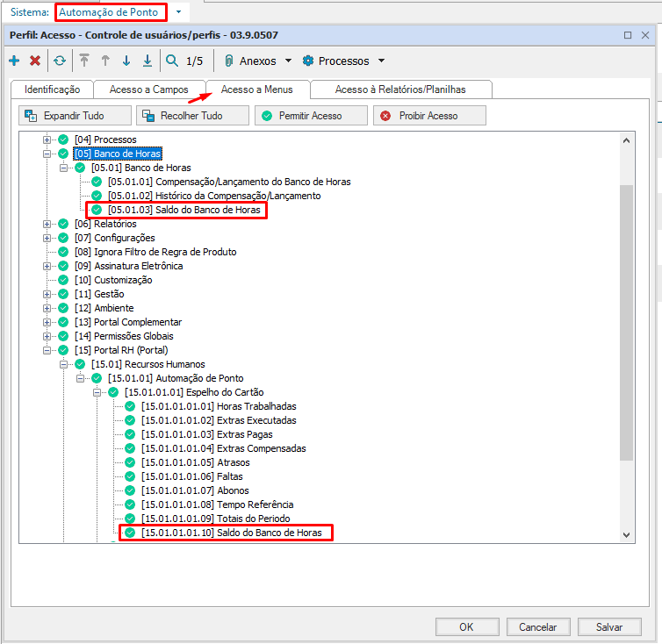Click the Anexos paperclip icon
This screenshot has width=662, height=644.
click(x=228, y=61)
